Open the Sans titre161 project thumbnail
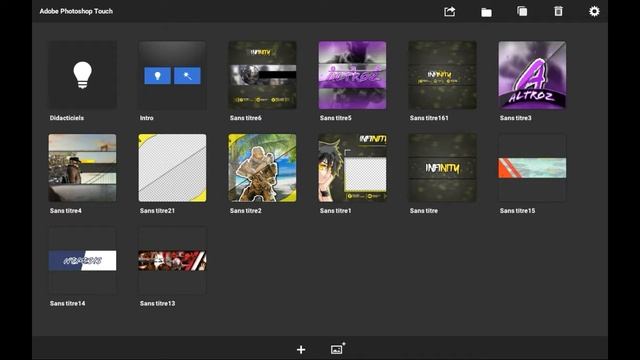The height and width of the screenshot is (360, 640). pos(442,75)
